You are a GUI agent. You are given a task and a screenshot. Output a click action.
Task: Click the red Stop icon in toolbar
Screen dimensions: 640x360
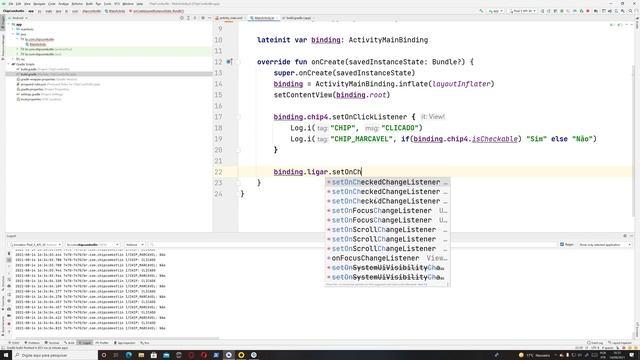[588, 11]
